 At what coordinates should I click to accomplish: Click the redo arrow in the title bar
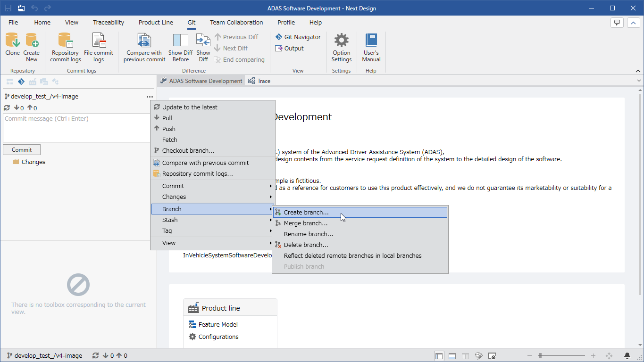point(48,8)
